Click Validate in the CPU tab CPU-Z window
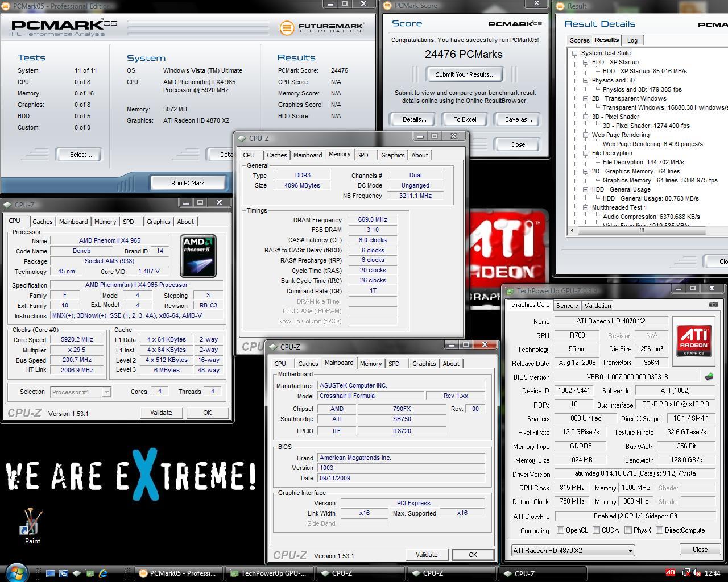Screen dimensions: 728x582 161,413
